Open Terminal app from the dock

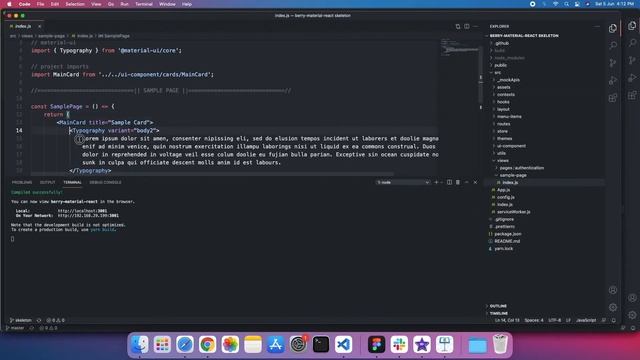(x=321, y=344)
